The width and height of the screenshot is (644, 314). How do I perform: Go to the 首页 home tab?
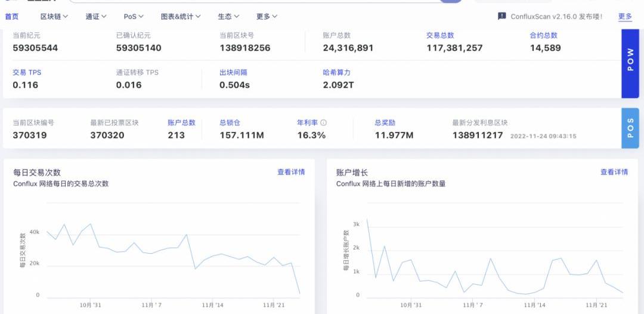coord(12,17)
